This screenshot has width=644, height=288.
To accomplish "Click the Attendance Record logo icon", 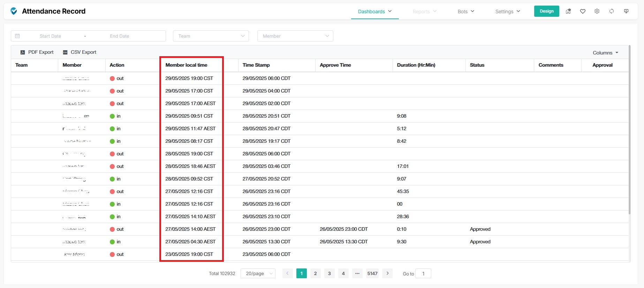I will [14, 11].
